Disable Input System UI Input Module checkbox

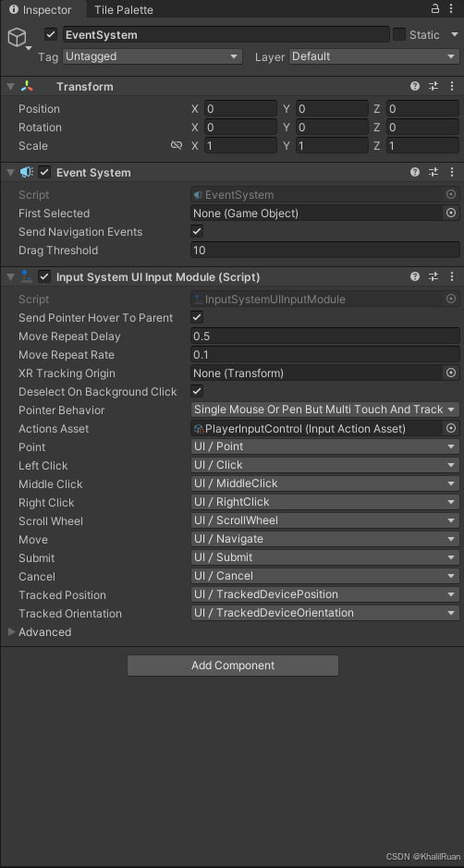click(44, 276)
